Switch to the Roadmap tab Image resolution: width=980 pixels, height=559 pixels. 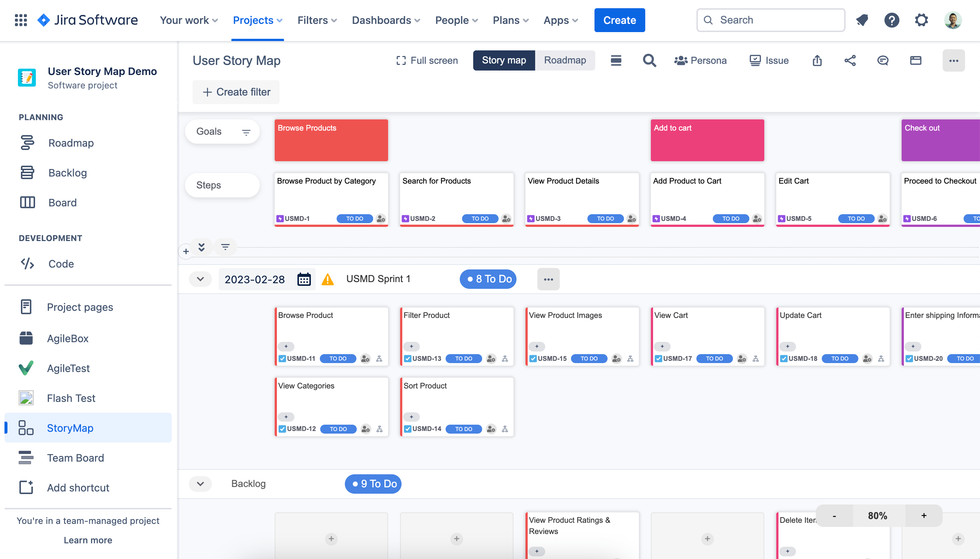[x=564, y=60]
